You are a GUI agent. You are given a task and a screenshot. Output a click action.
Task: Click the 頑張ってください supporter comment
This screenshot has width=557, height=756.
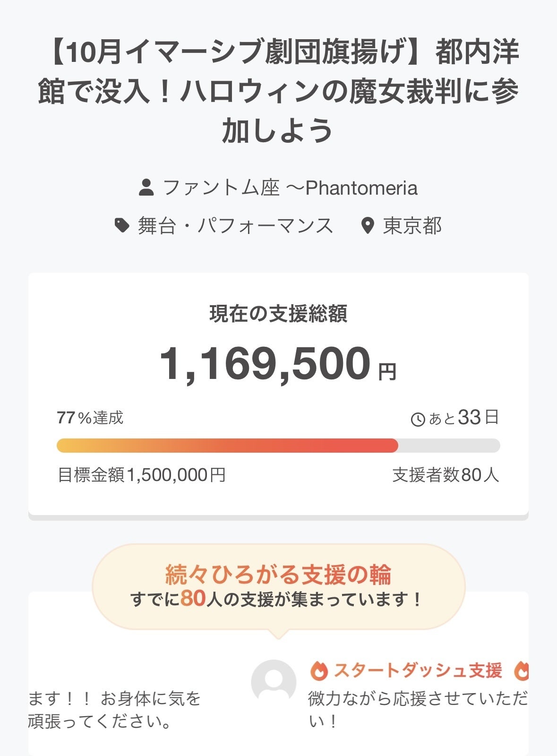[114, 710]
